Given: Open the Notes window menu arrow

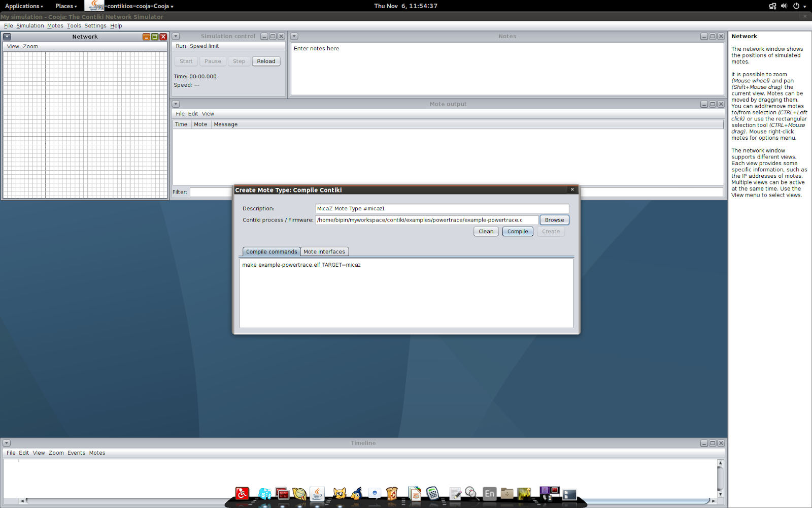Looking at the screenshot, I should pos(294,36).
